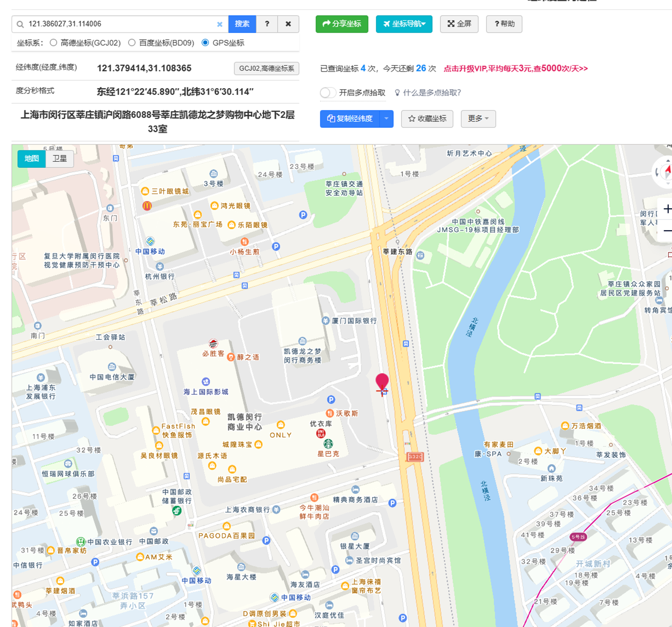Zoom in with the map plus button
The image size is (672, 627).
pyautogui.click(x=667, y=209)
